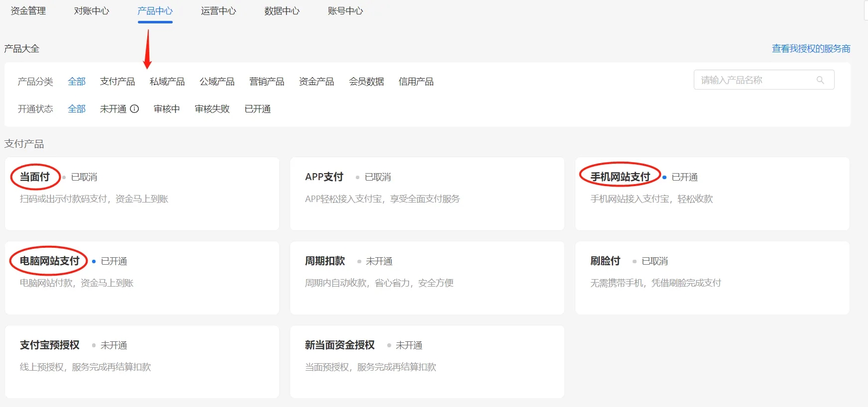The height and width of the screenshot is (407, 868).
Task: Select 全部 in the 产品分类 filter row
Action: tap(77, 81)
